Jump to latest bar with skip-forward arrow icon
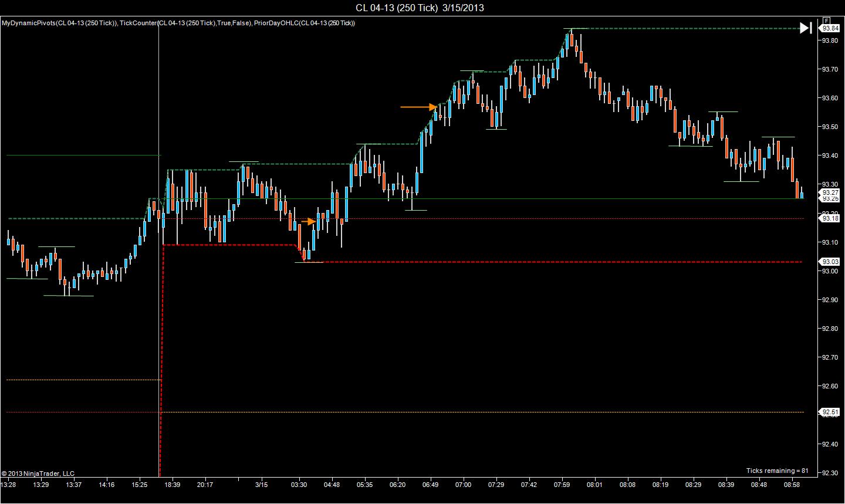The image size is (845, 504). coord(806,28)
